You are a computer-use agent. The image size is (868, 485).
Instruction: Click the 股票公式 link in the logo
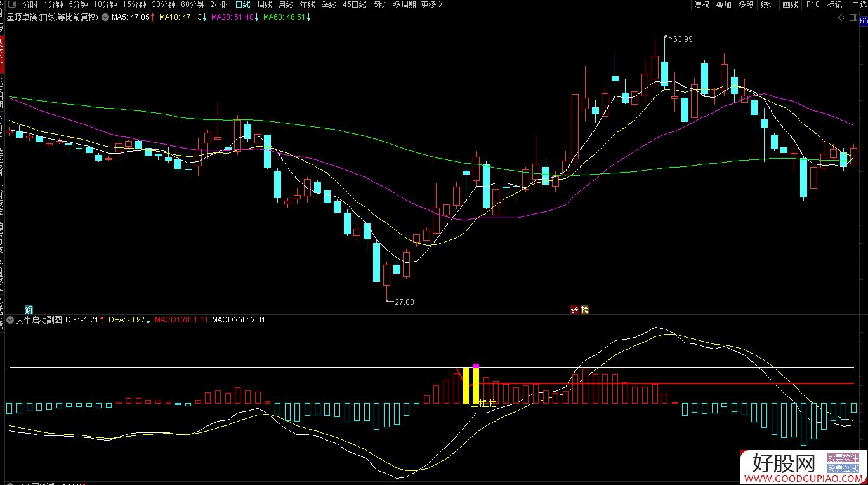tap(843, 468)
